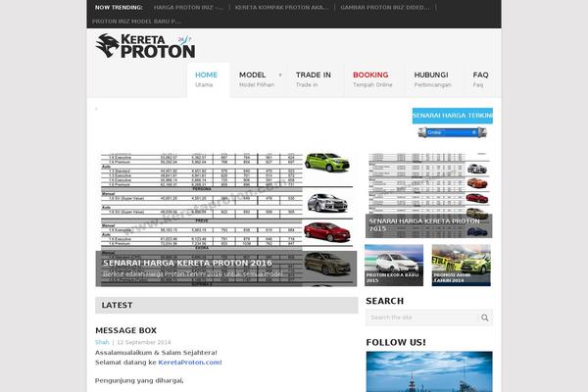This screenshot has height=392, width=588.
Task: Go to the TRADE IN page
Action: [x=314, y=79]
